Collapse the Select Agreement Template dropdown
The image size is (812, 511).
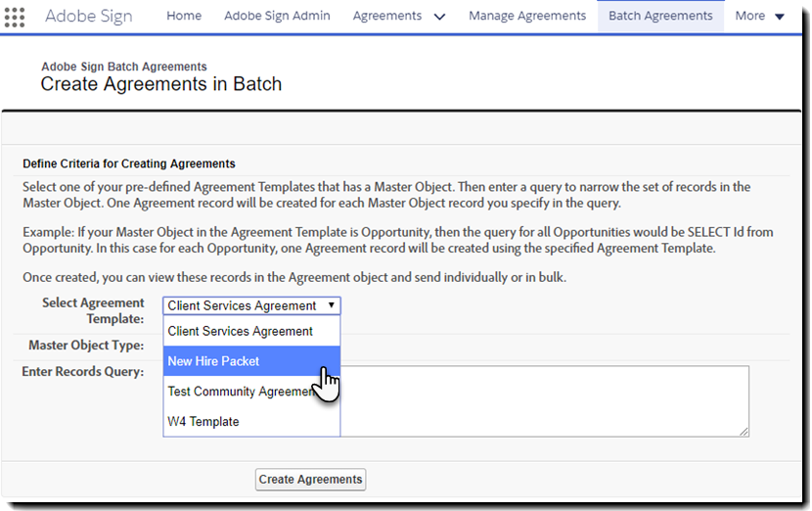(251, 305)
